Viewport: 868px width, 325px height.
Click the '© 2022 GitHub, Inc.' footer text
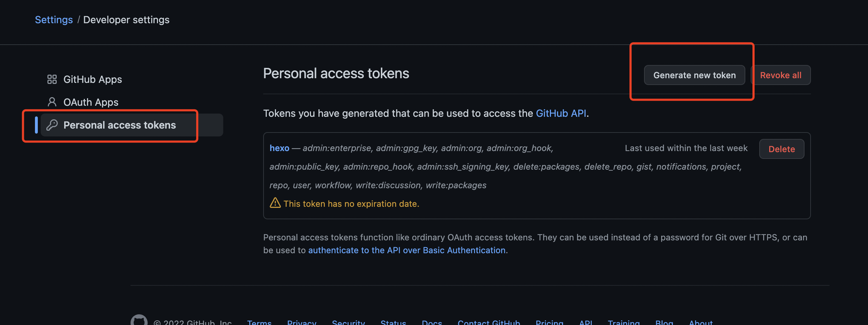click(193, 322)
